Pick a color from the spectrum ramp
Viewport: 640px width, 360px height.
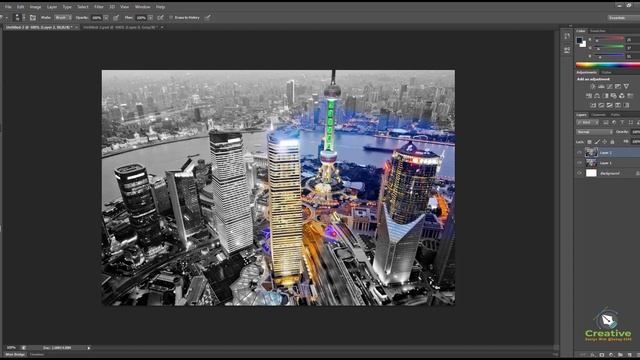(x=608, y=64)
